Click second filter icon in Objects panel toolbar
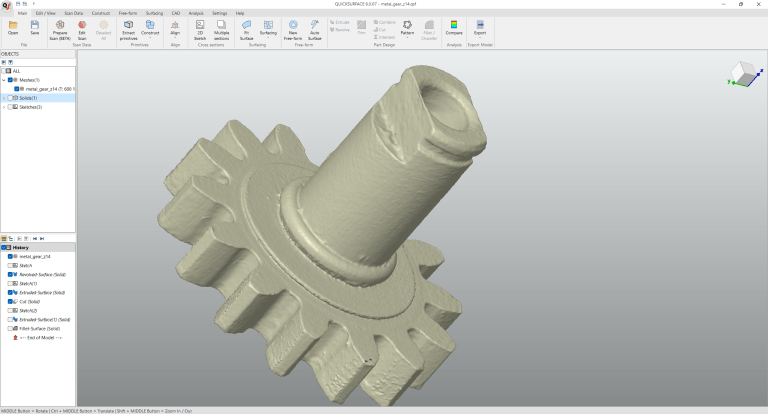 tap(10, 62)
